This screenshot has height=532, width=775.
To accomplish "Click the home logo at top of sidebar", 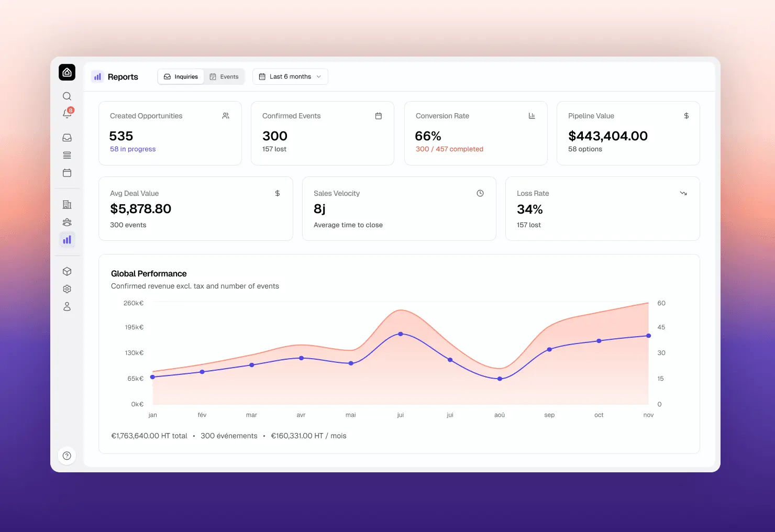I will pos(67,72).
